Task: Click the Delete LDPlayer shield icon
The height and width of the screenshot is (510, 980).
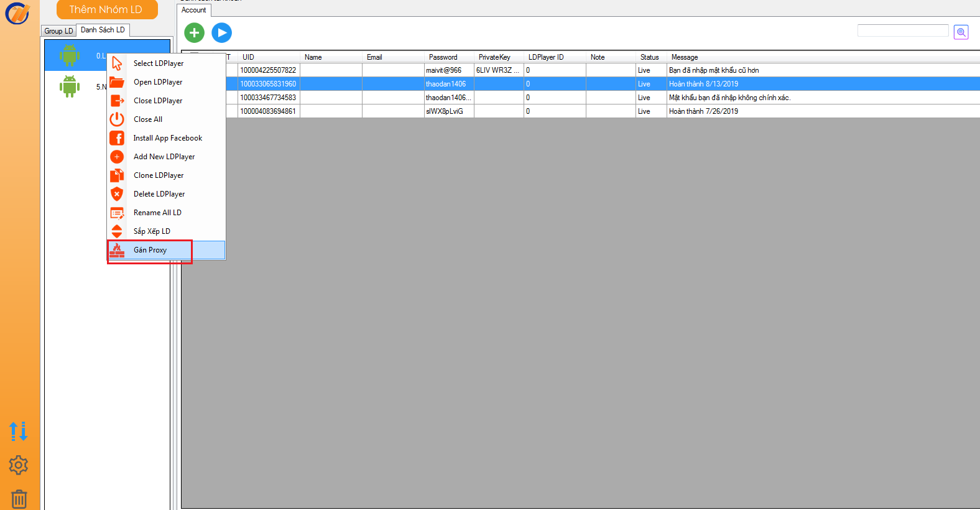Action: click(117, 194)
